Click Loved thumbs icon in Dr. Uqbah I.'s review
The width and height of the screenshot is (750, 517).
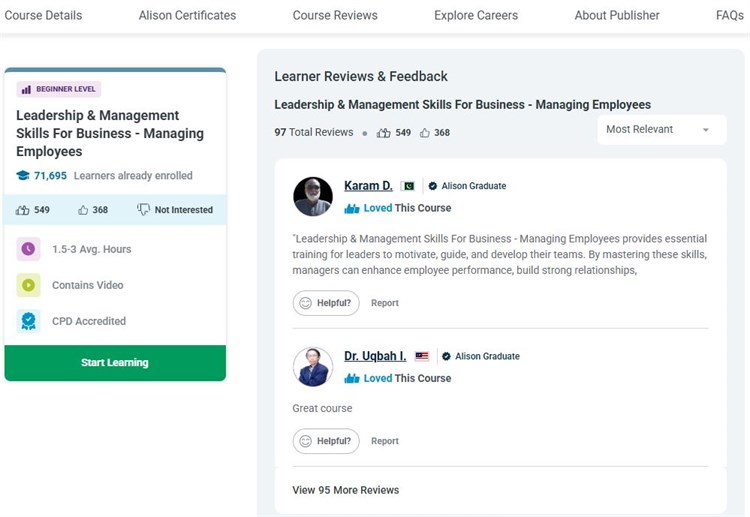(x=352, y=378)
